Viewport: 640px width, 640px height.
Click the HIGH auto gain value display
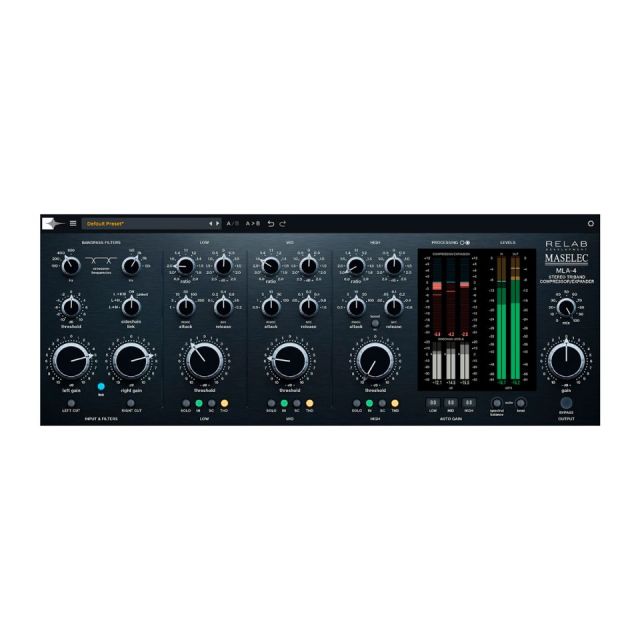469,403
